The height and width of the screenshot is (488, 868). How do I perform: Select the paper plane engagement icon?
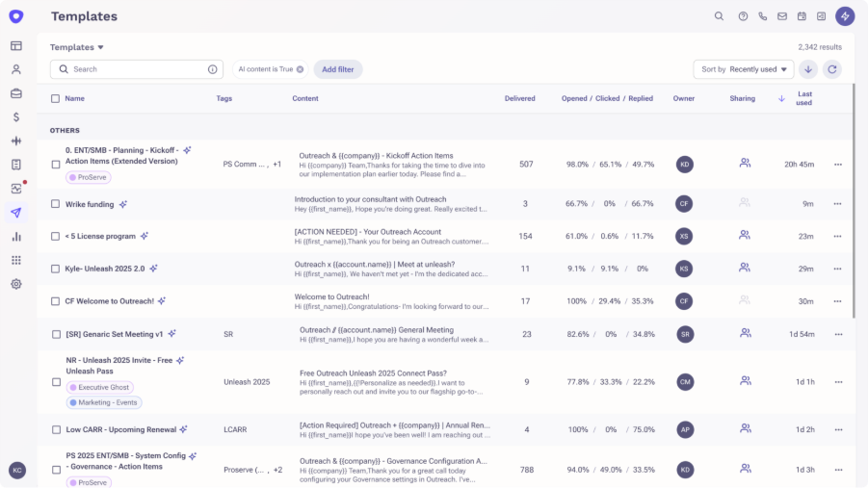[16, 213]
